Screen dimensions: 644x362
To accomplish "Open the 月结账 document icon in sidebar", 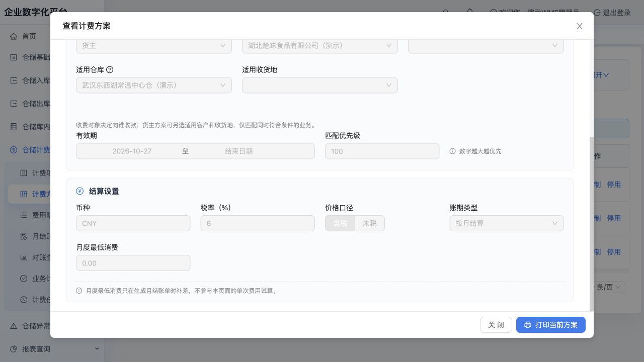I will (x=24, y=236).
